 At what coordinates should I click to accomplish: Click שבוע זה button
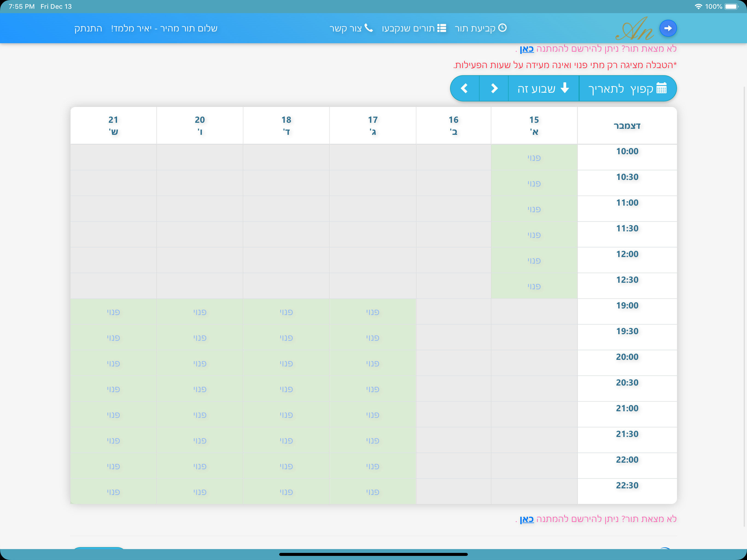(x=543, y=89)
